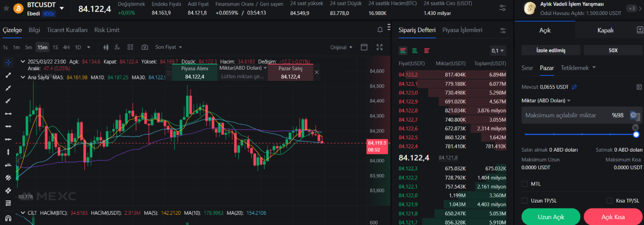Open the top bar preferences sliders icon
This screenshot has width=644, height=225.
click(x=502, y=9)
